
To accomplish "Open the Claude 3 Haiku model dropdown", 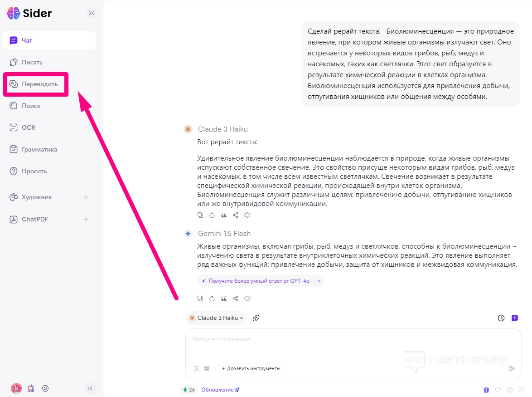I will (216, 318).
